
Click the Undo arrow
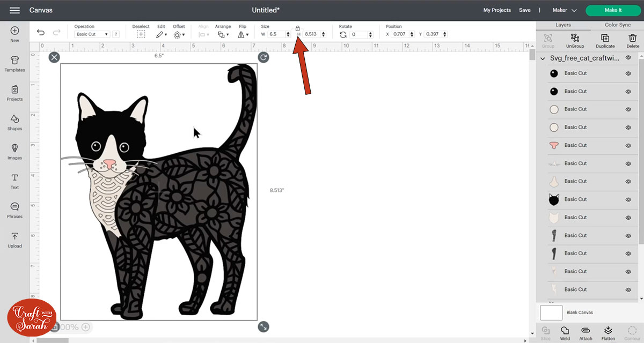click(x=41, y=33)
